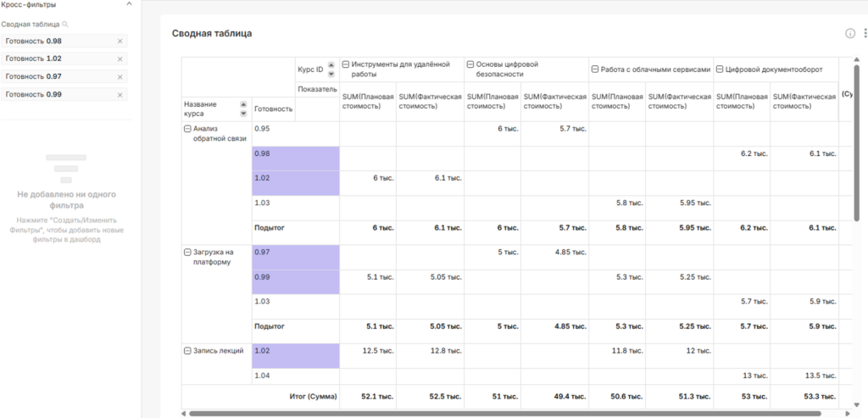Collapse the Запись лекций row group
The image size is (868, 418).
187,350
